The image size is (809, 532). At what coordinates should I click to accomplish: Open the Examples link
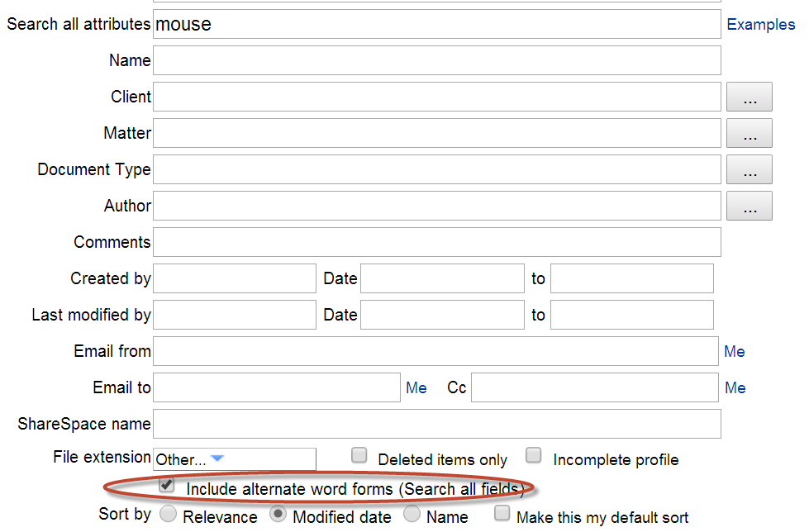click(x=760, y=24)
